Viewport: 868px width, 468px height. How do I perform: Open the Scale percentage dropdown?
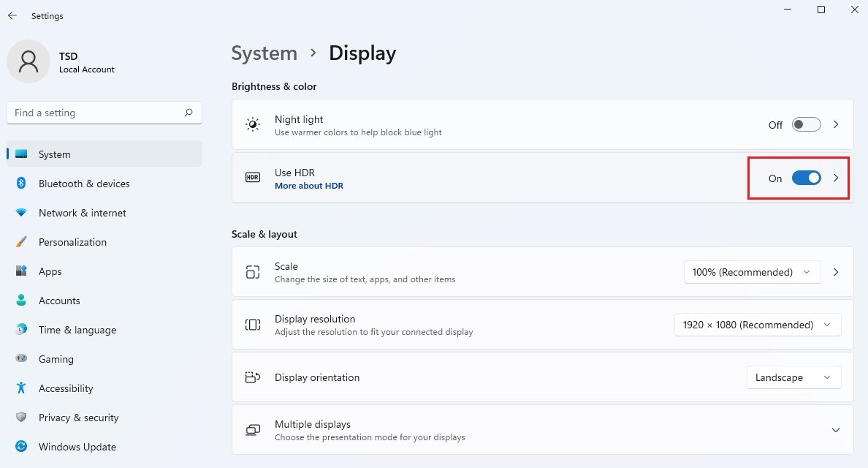pyautogui.click(x=752, y=271)
